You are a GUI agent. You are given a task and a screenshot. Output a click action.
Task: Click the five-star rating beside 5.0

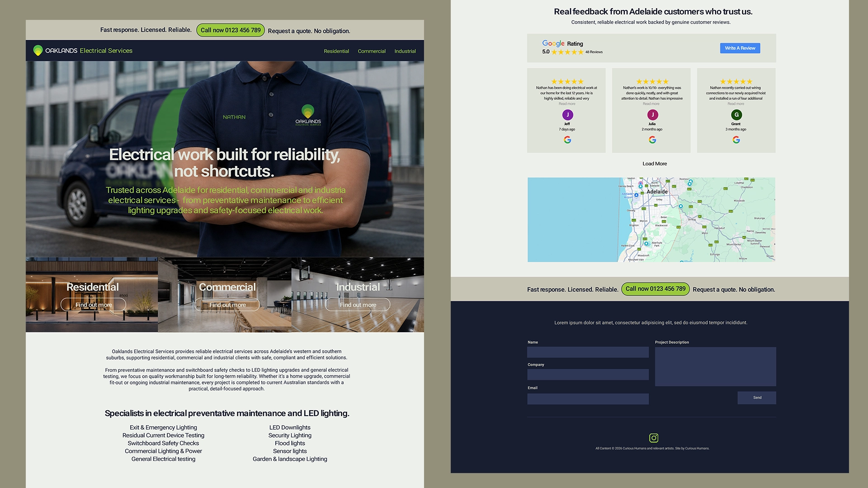(567, 52)
